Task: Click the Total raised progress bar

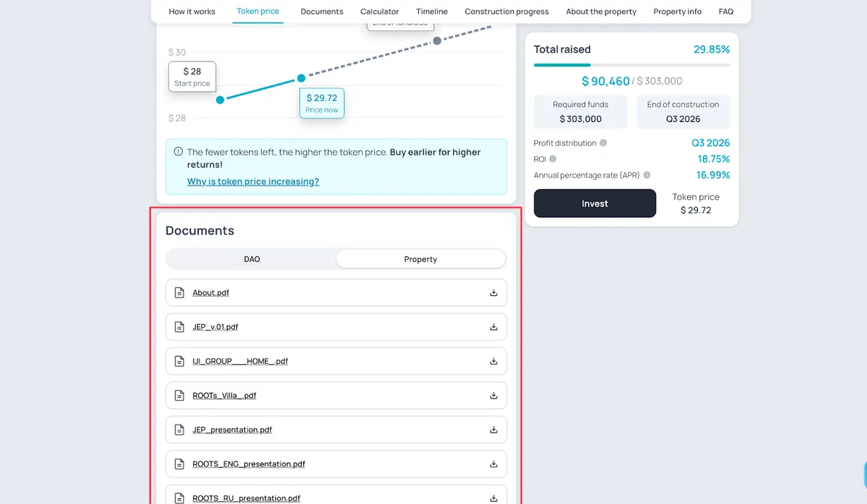Action: [x=631, y=65]
